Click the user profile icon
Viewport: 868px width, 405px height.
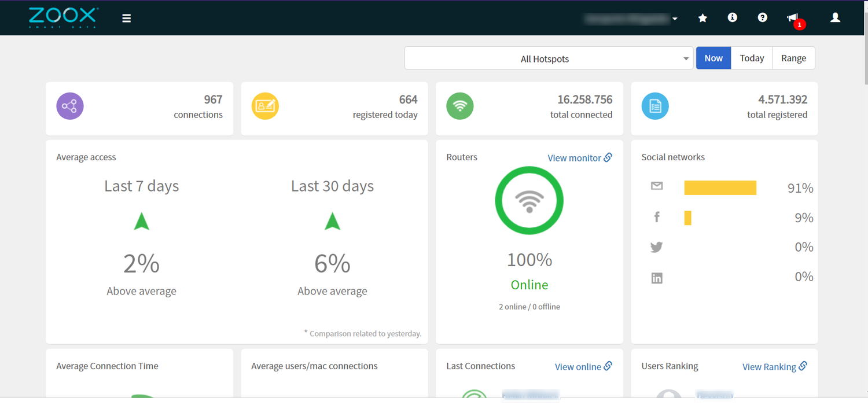pyautogui.click(x=835, y=18)
